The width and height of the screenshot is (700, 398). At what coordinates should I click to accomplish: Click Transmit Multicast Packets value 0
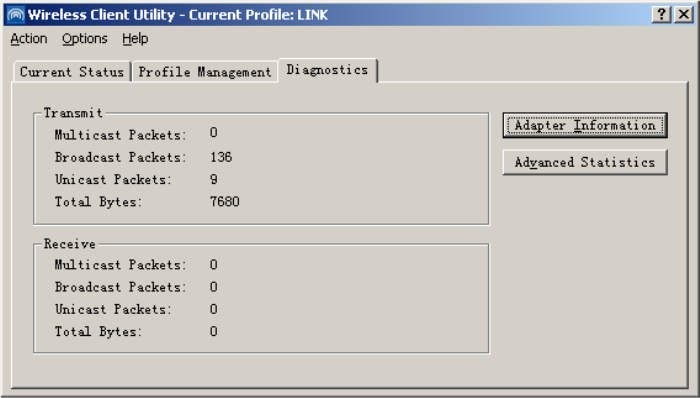coord(214,133)
